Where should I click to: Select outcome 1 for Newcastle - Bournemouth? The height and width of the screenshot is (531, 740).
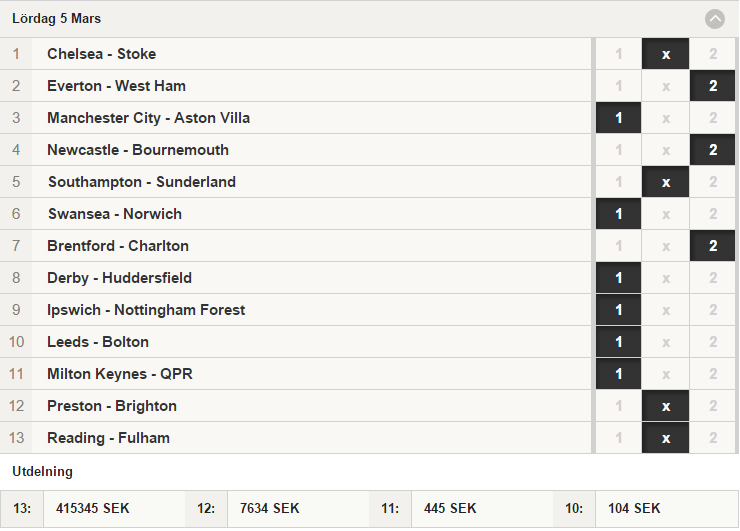coord(618,150)
